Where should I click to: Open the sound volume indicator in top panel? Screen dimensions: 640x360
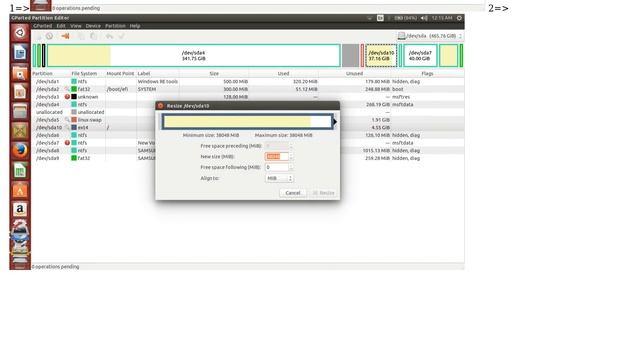pyautogui.click(x=424, y=18)
